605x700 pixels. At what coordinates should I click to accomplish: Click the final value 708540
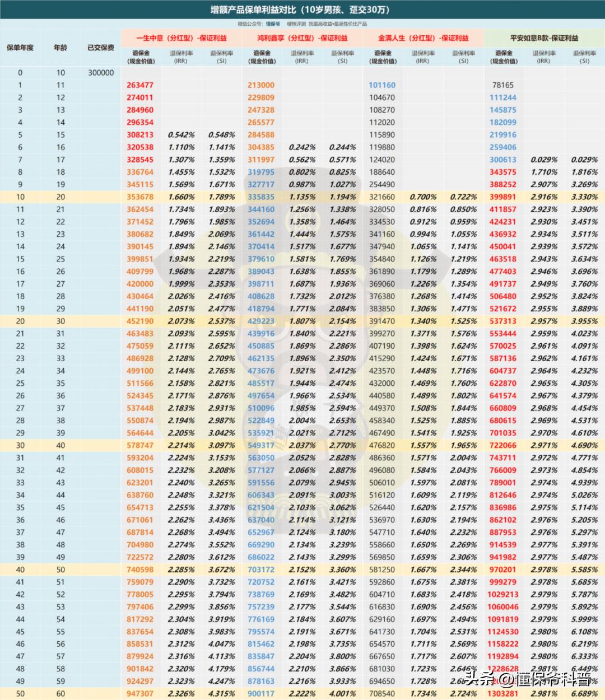tap(382, 694)
